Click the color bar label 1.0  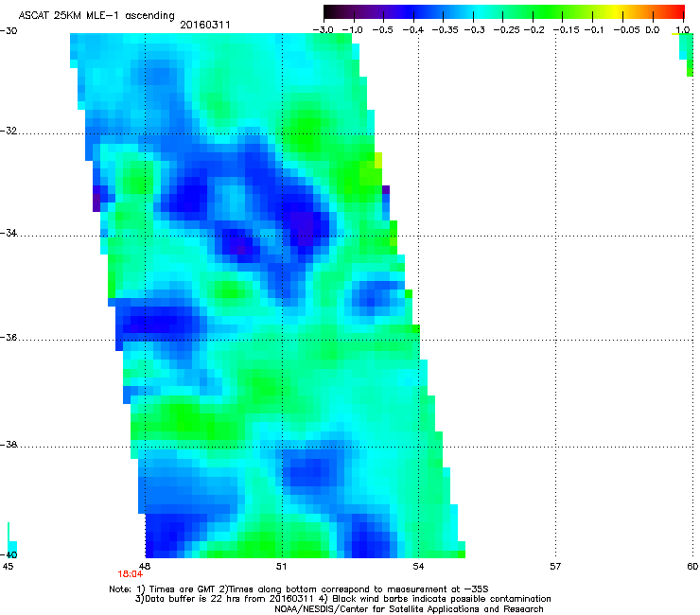(x=683, y=30)
